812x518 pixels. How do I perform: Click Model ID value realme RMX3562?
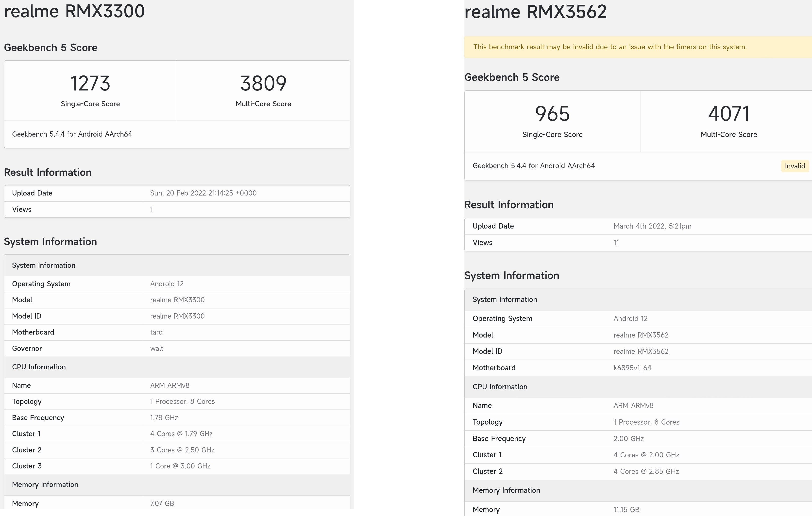641,351
